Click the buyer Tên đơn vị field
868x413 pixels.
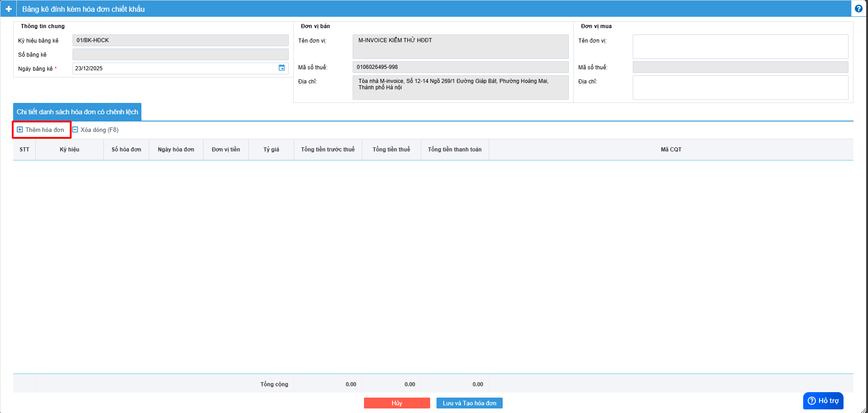pos(740,47)
